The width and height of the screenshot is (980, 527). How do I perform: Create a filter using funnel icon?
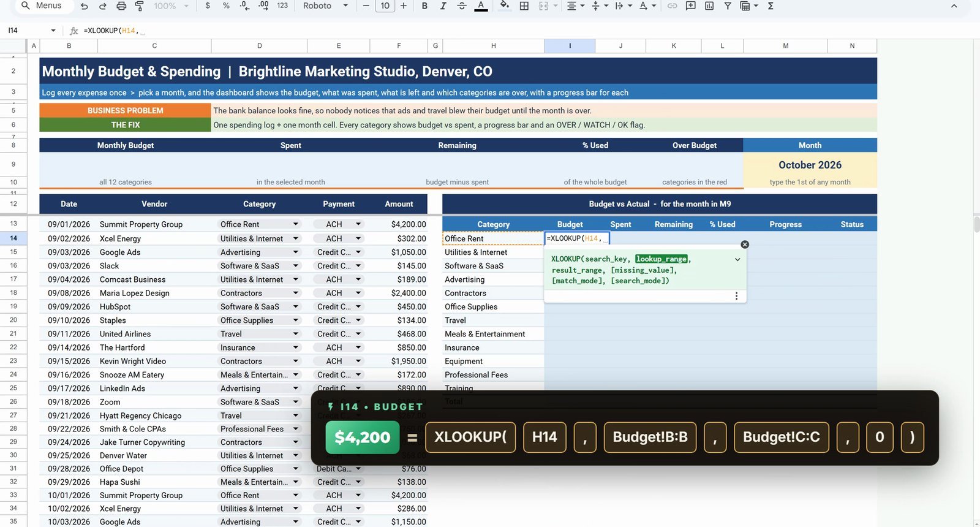pyautogui.click(x=728, y=6)
